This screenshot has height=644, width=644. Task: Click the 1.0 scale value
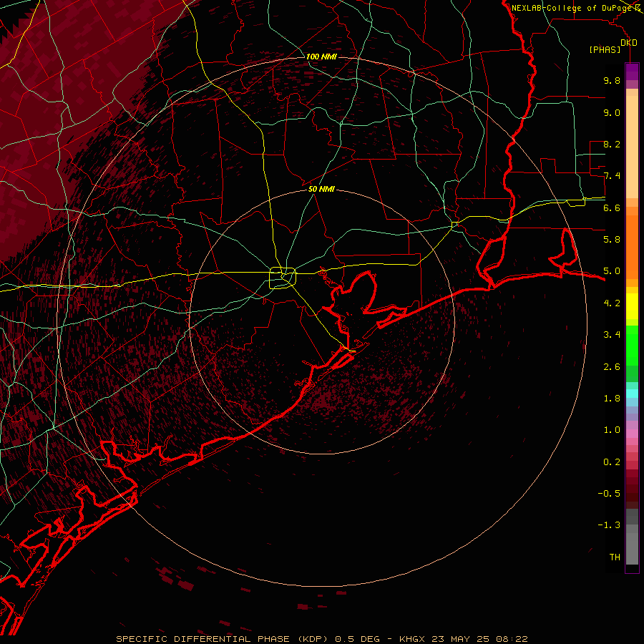[x=612, y=430]
